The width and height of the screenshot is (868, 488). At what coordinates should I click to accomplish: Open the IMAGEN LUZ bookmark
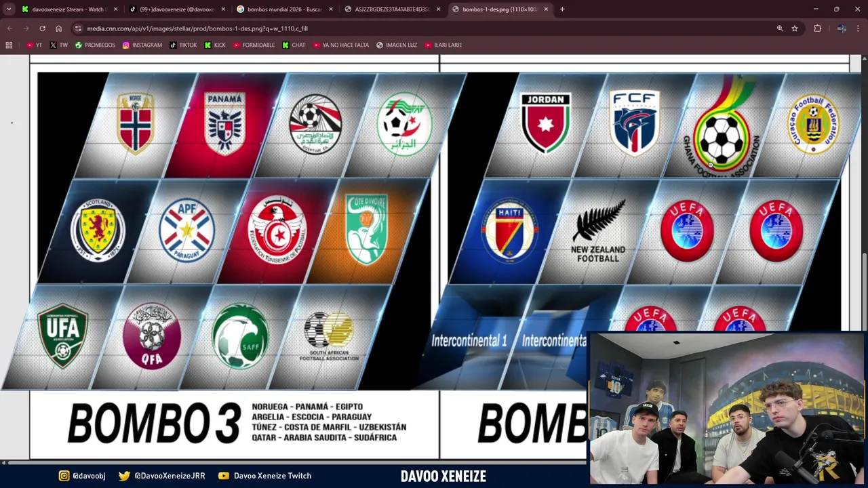397,45
